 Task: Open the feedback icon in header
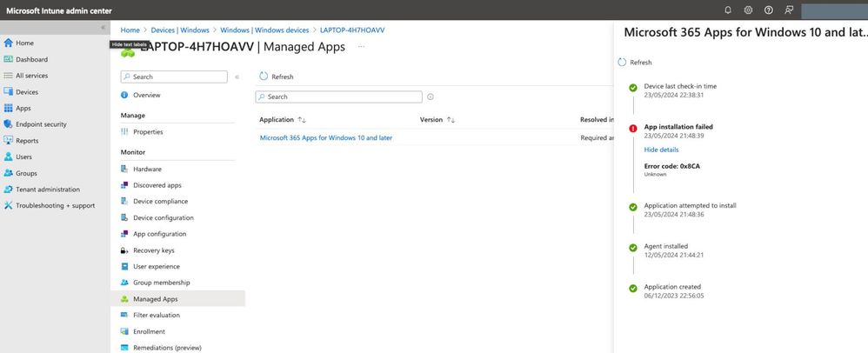pos(789,10)
